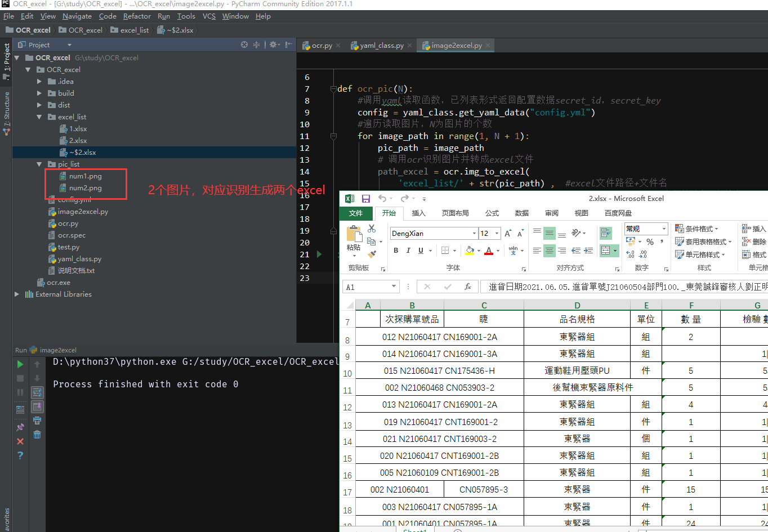Clear console with the trash can icon

(37, 435)
